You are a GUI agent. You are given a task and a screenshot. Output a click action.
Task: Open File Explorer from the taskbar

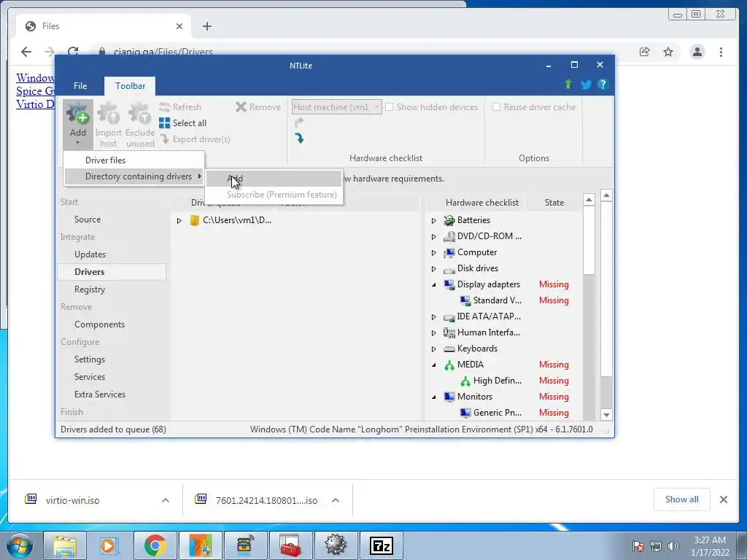coord(65,545)
